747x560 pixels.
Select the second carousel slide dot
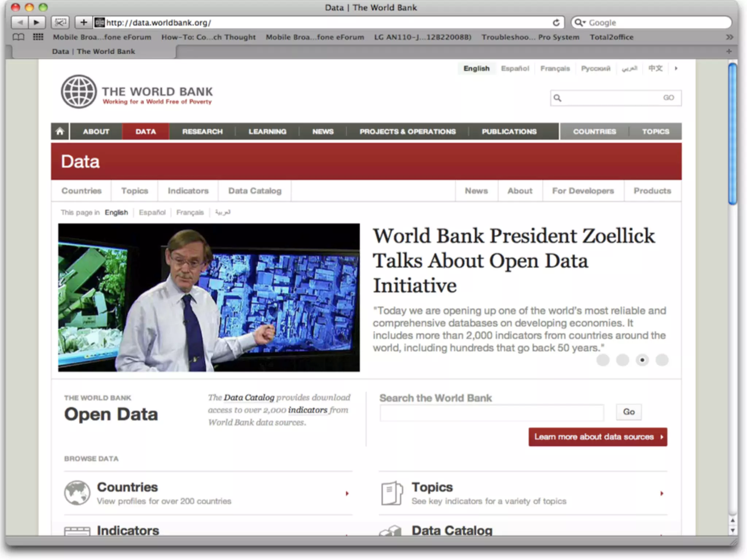point(623,360)
